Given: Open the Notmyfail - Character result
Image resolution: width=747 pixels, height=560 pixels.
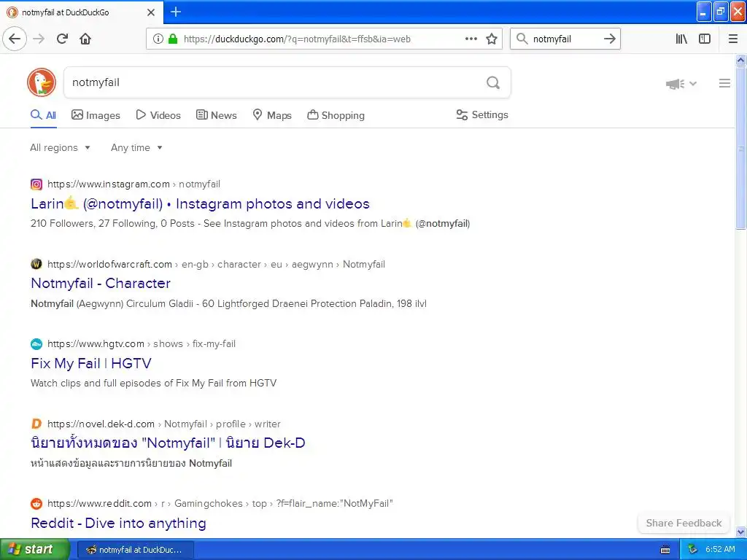Looking at the screenshot, I should coord(101,284).
